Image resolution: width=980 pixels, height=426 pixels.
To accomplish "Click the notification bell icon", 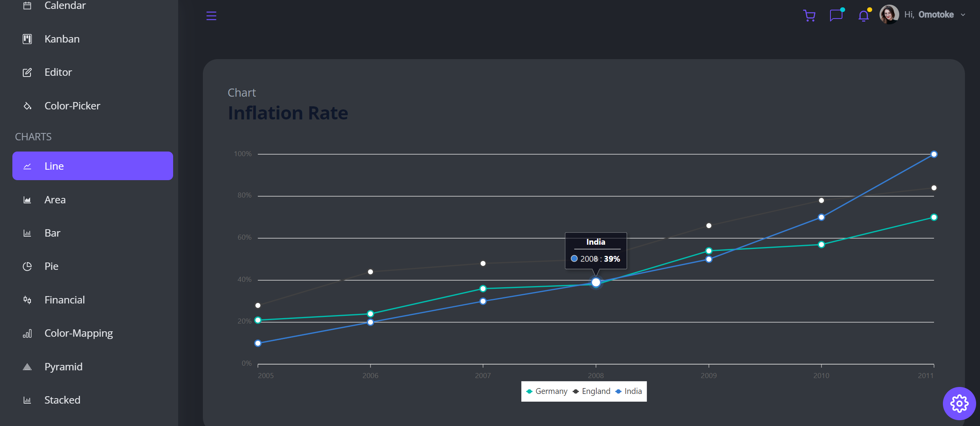I will coord(863,15).
